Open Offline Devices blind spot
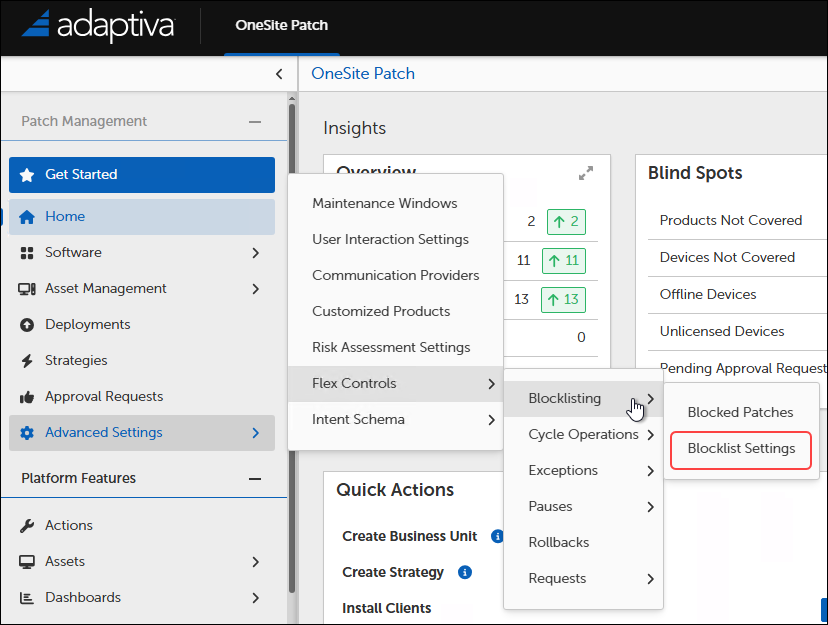Screen dimensions: 828x625 pyautogui.click(x=708, y=295)
